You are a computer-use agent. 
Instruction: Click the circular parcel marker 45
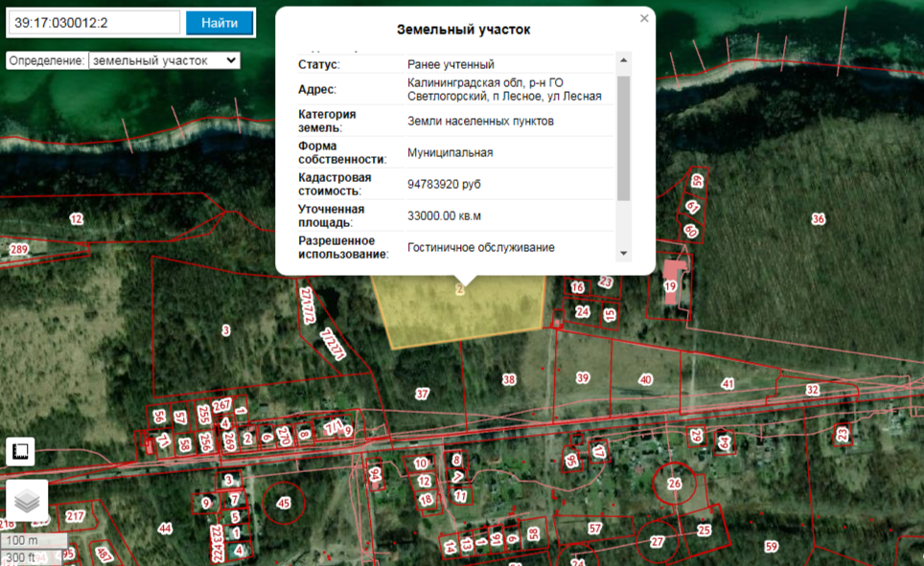coord(283,502)
